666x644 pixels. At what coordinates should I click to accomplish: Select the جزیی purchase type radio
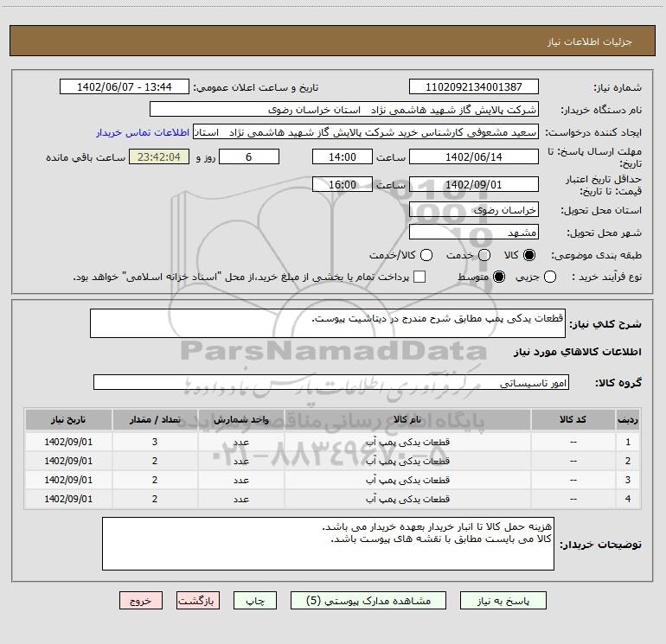[x=549, y=277]
